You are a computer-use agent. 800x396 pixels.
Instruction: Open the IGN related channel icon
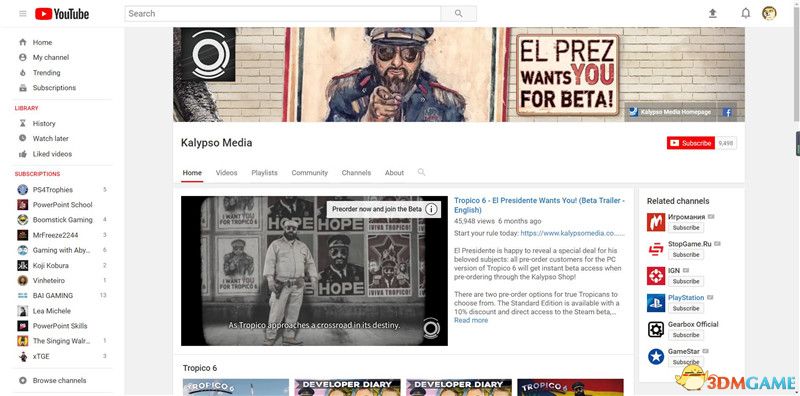656,276
